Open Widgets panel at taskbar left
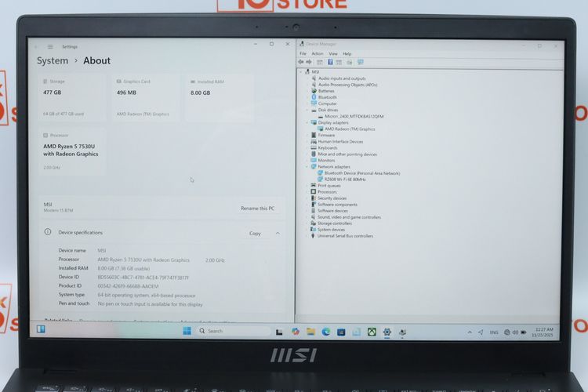 point(41,329)
